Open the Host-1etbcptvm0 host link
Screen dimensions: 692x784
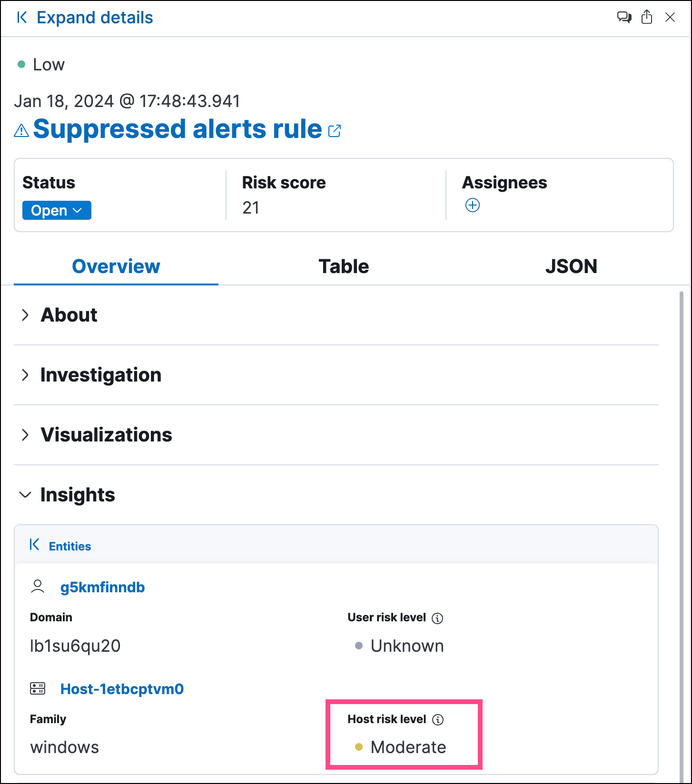[122, 689]
